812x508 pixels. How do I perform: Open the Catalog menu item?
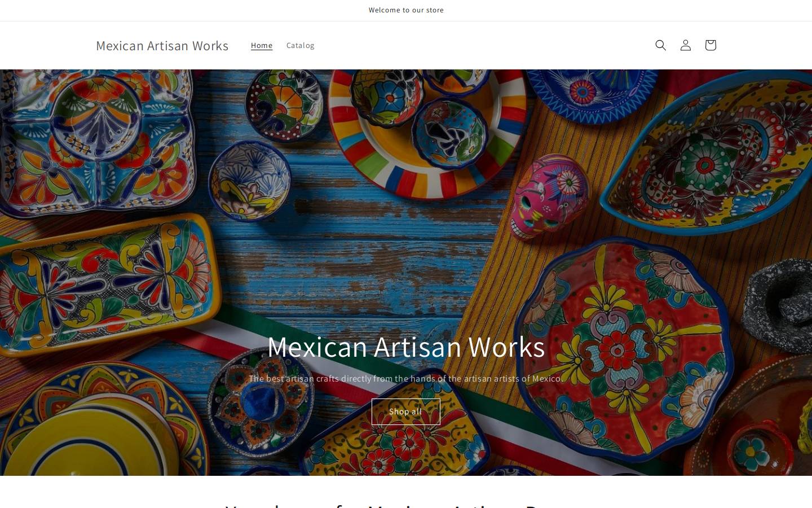tap(300, 45)
